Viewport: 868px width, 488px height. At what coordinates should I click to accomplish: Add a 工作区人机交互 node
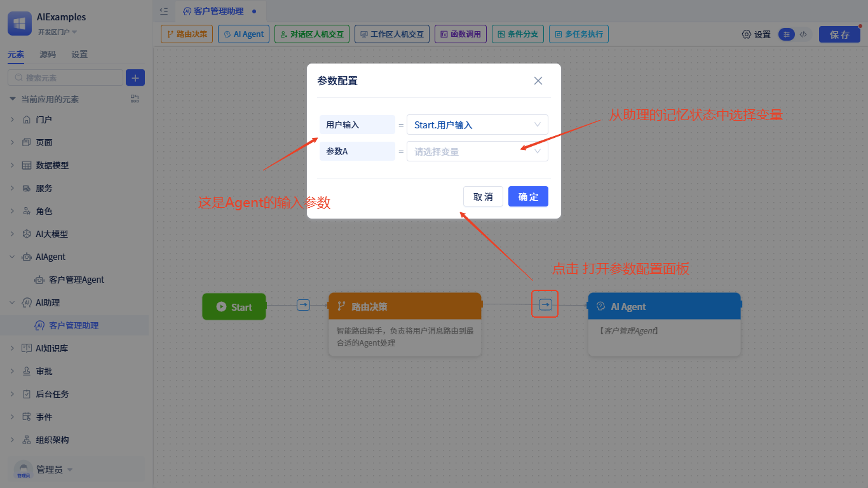click(x=392, y=34)
